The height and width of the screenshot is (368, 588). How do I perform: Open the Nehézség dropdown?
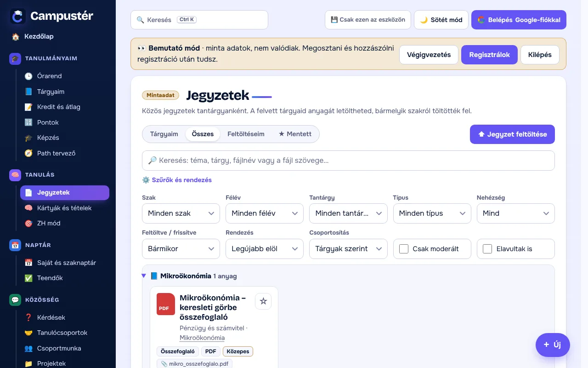point(515,213)
